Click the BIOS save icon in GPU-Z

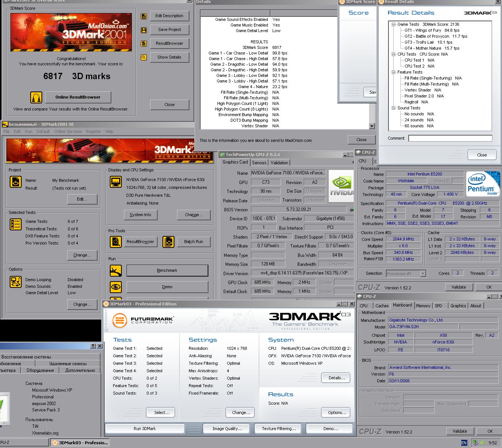[351, 209]
